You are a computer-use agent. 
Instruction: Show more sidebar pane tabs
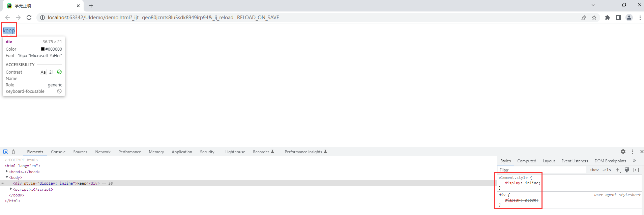(634, 161)
